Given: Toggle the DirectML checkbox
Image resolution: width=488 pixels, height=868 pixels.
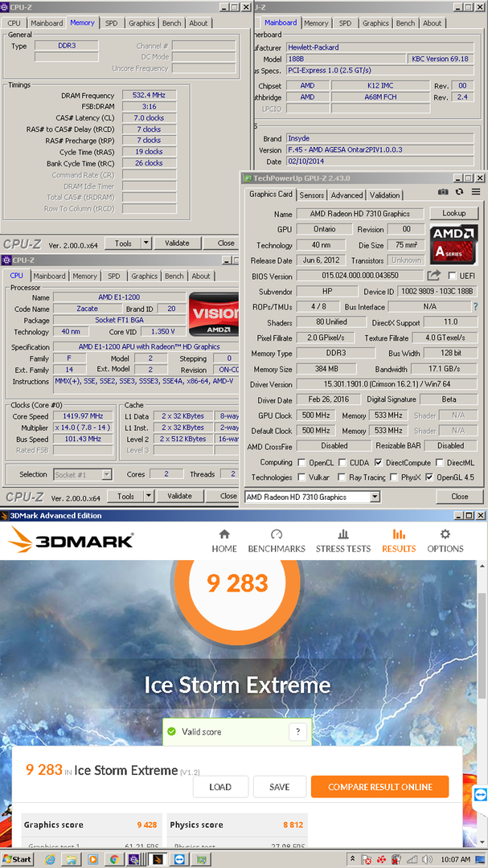Looking at the screenshot, I should [x=439, y=462].
